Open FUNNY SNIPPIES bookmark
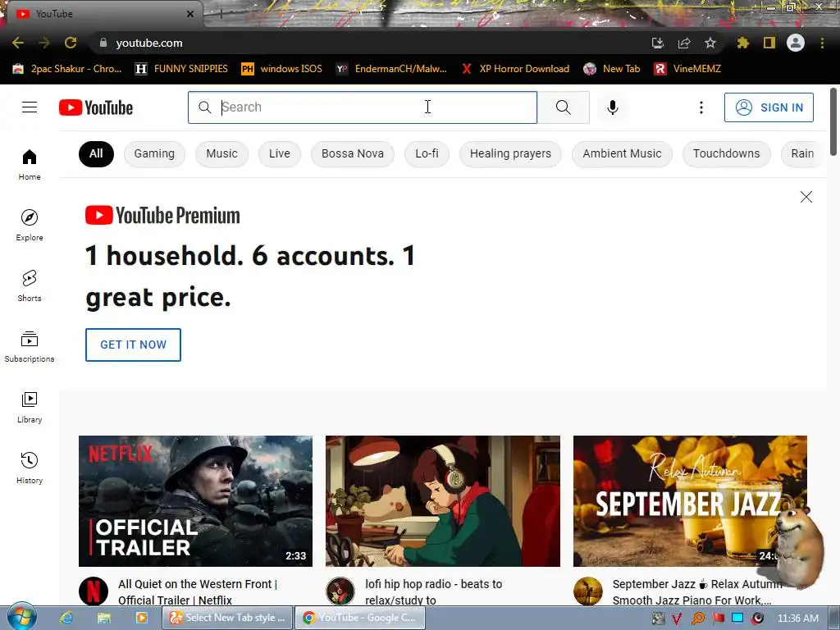840x630 pixels. click(181, 69)
